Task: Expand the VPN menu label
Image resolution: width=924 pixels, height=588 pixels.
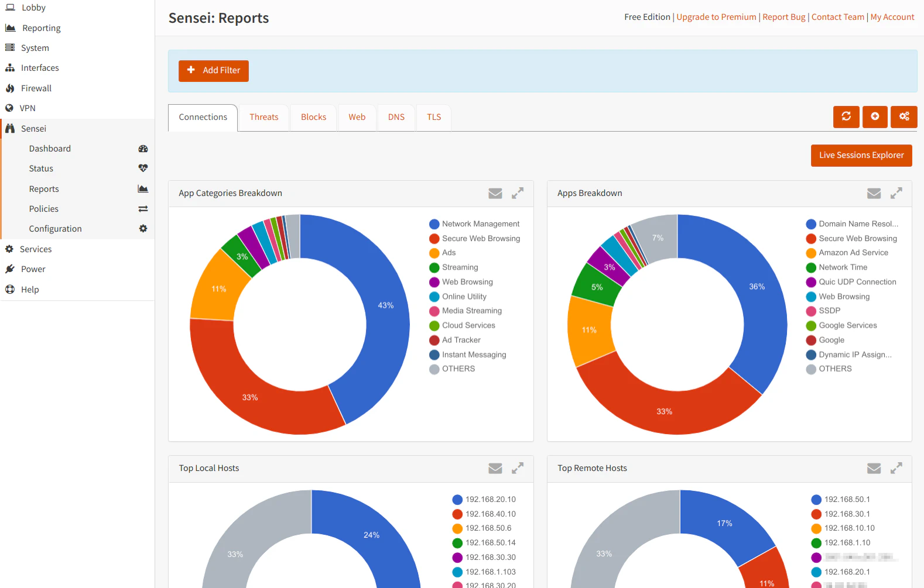Action: 28,108
